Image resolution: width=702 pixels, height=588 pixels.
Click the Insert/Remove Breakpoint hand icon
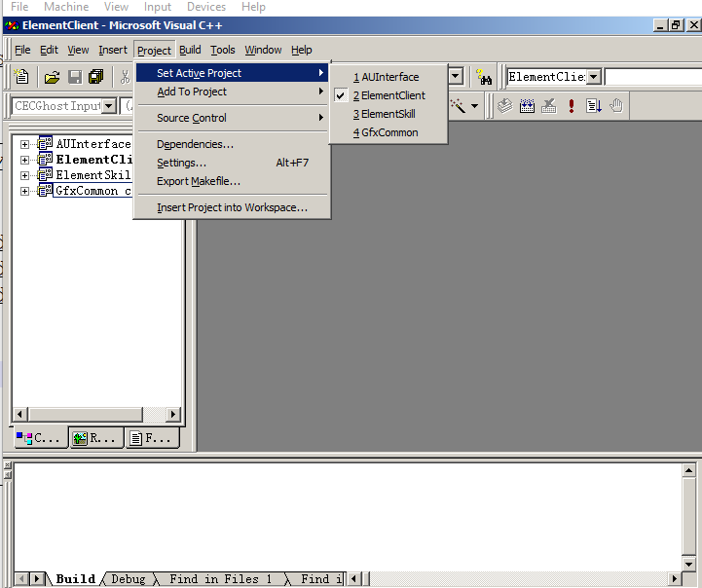tap(616, 106)
